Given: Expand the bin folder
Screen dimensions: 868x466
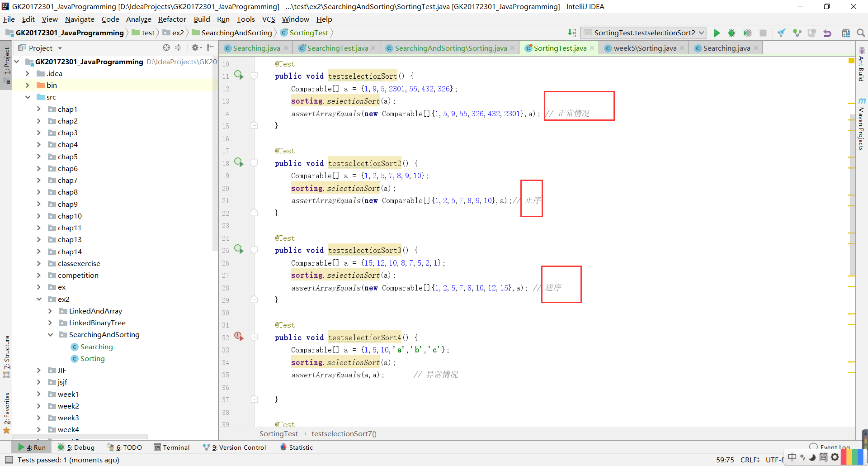Looking at the screenshot, I should 28,85.
